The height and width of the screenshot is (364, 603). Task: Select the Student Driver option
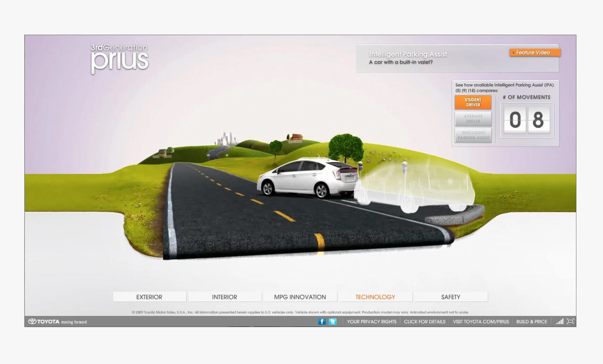473,102
